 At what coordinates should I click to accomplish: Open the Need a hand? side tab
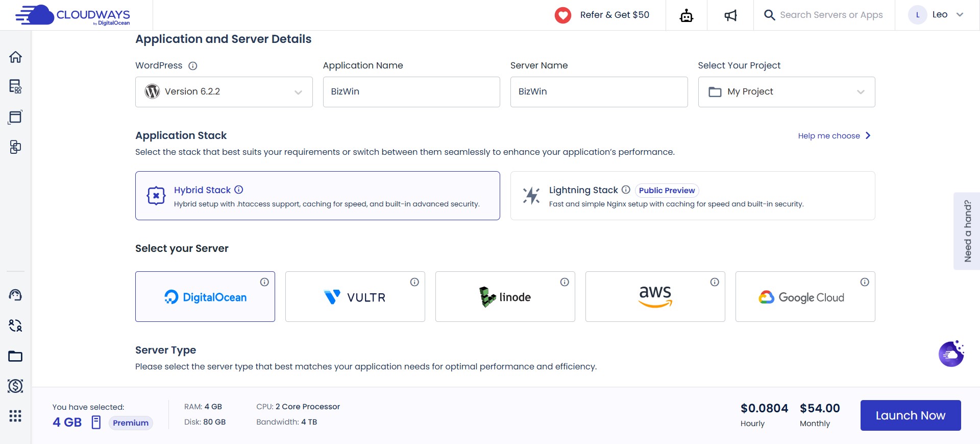967,231
